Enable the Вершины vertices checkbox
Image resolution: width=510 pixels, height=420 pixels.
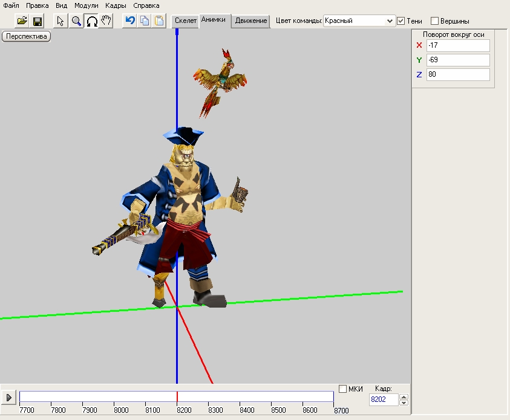point(434,21)
